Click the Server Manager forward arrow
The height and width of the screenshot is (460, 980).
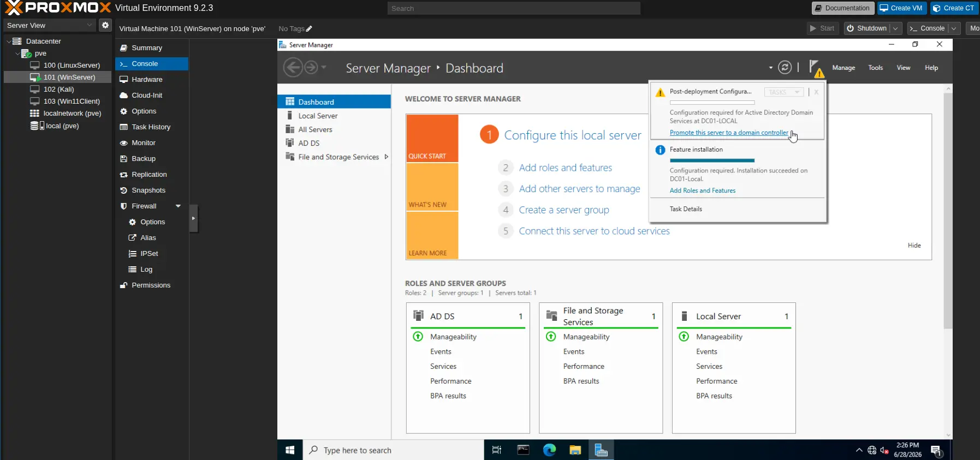(311, 68)
